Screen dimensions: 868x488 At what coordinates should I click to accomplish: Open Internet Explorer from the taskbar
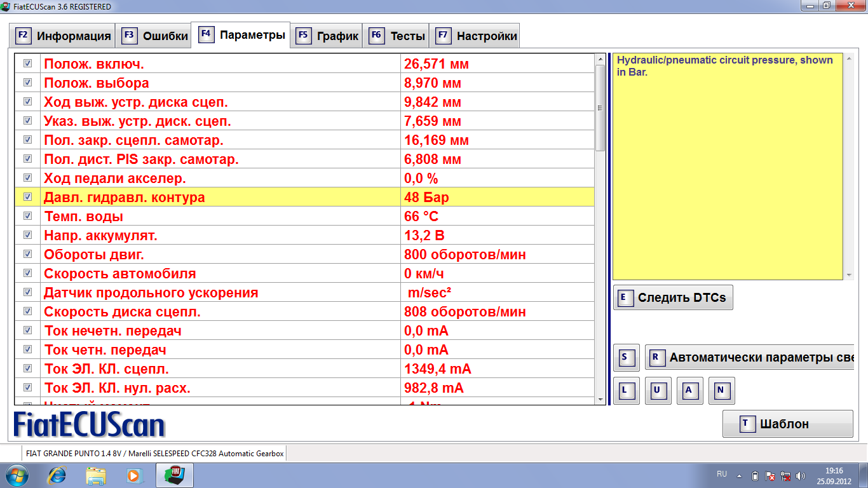click(58, 475)
